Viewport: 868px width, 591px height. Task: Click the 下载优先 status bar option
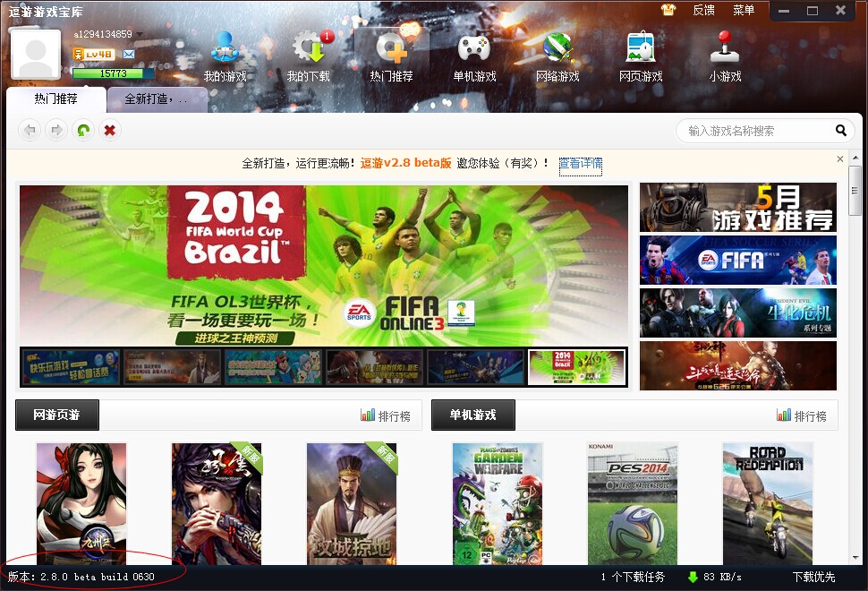[813, 578]
